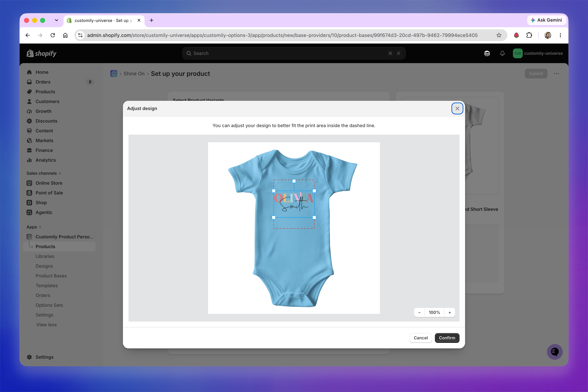Open Product Bases under Customily

click(51, 276)
